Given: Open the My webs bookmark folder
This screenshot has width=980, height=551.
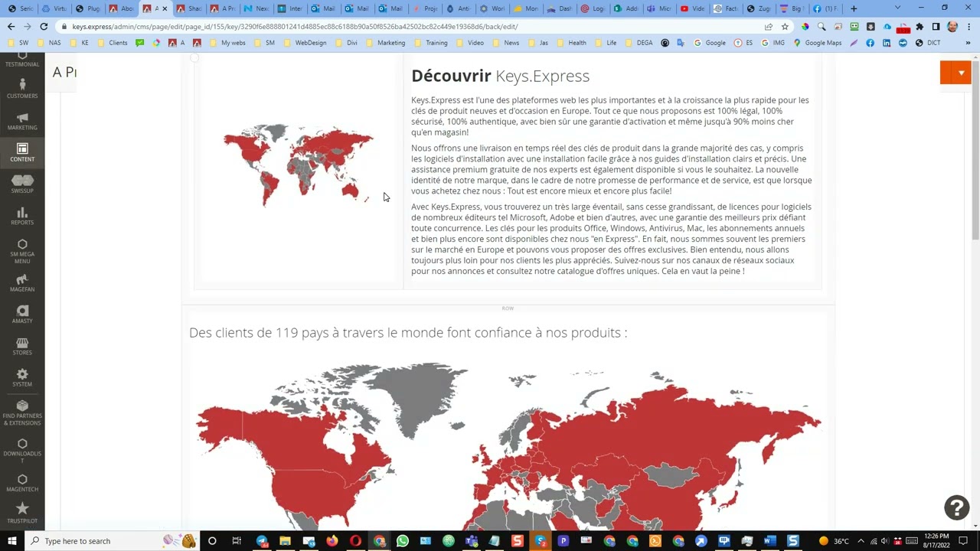Looking at the screenshot, I should tap(228, 43).
